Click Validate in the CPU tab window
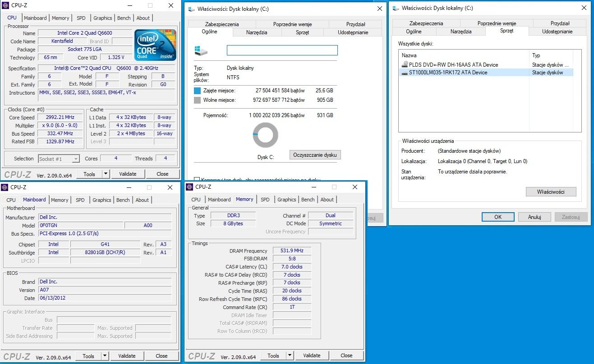 tap(128, 174)
